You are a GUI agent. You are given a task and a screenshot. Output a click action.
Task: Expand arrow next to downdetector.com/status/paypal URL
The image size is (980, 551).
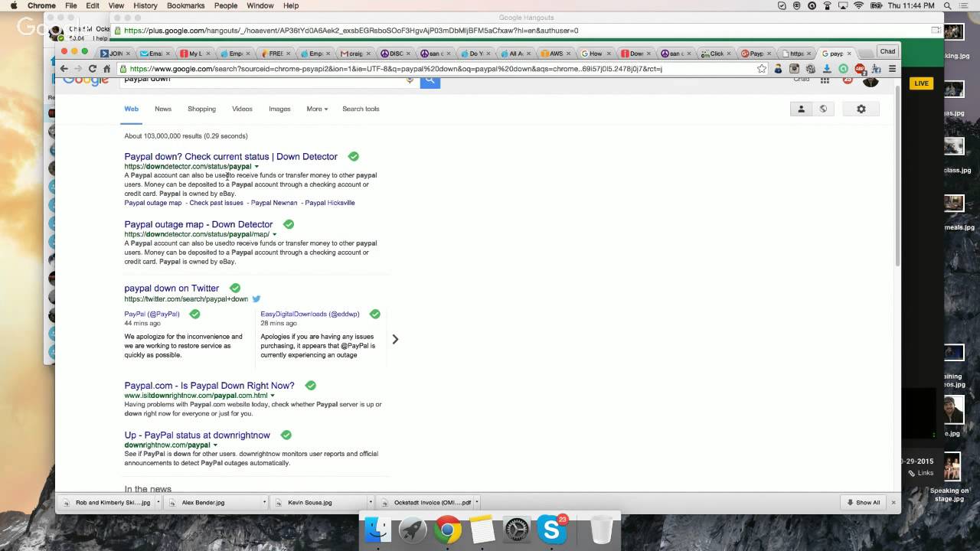click(256, 167)
